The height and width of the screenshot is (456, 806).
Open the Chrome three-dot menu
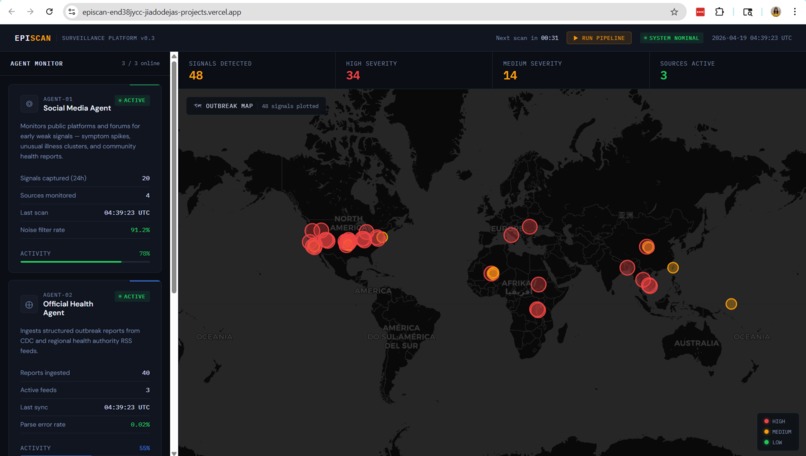tap(794, 12)
